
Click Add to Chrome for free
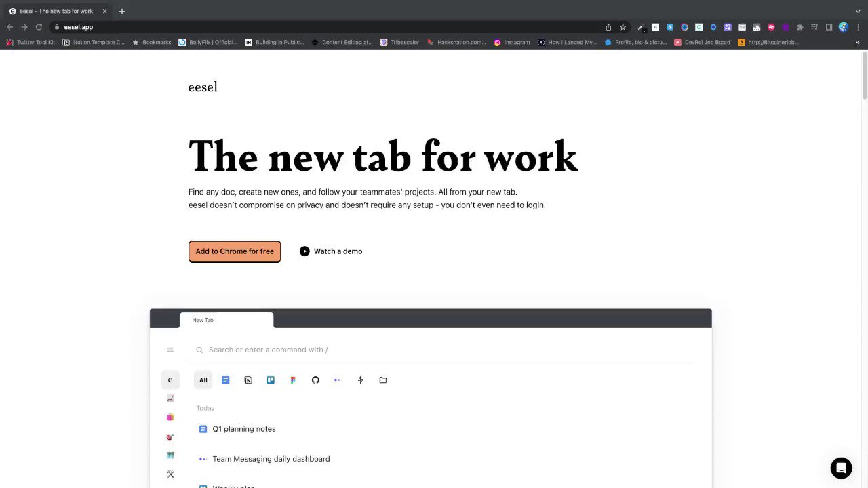pos(235,251)
